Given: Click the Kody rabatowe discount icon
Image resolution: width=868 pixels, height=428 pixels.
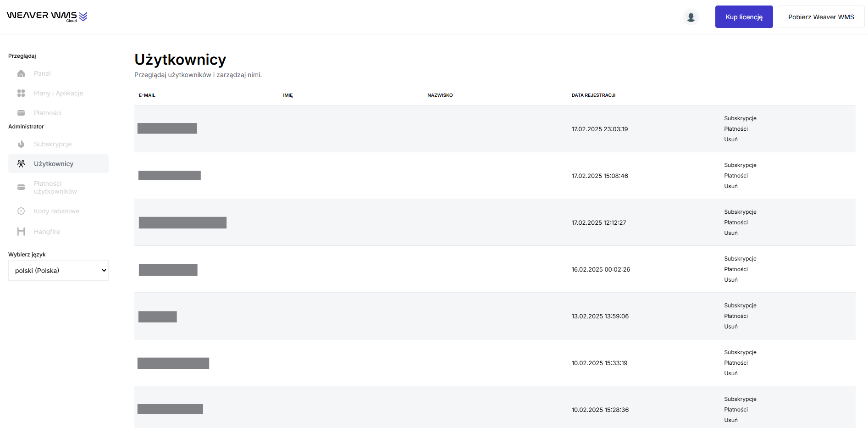Looking at the screenshot, I should point(21,211).
